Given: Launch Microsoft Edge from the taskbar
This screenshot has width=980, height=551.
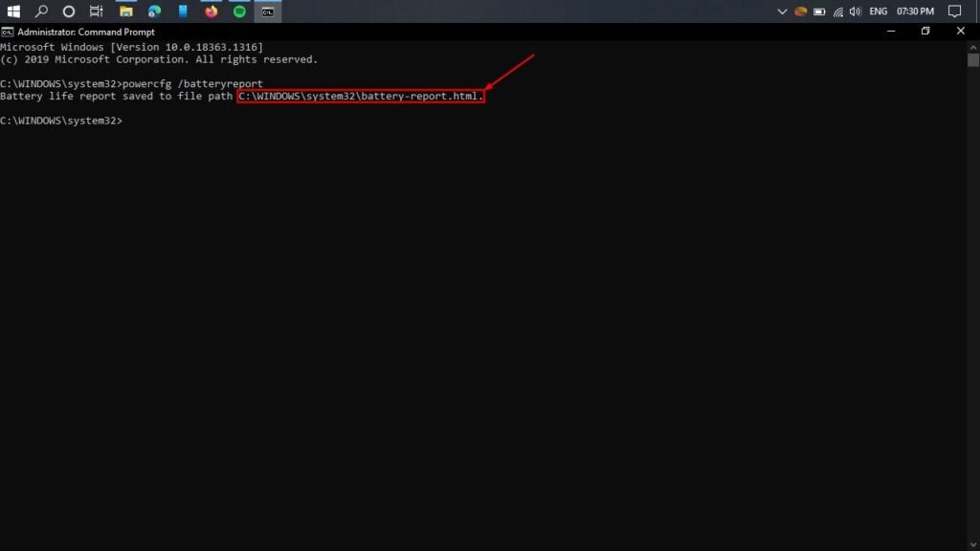Looking at the screenshot, I should [x=154, y=11].
